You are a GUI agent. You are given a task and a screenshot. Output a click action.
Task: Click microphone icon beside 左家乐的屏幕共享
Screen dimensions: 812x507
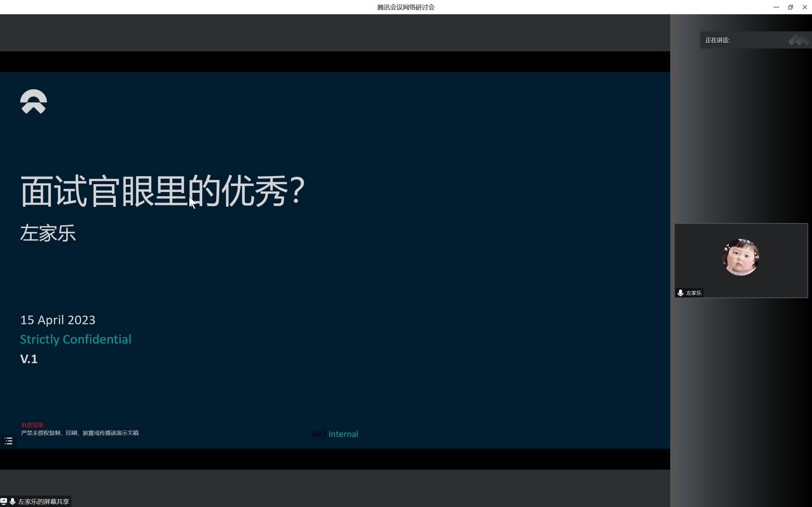[x=12, y=501]
